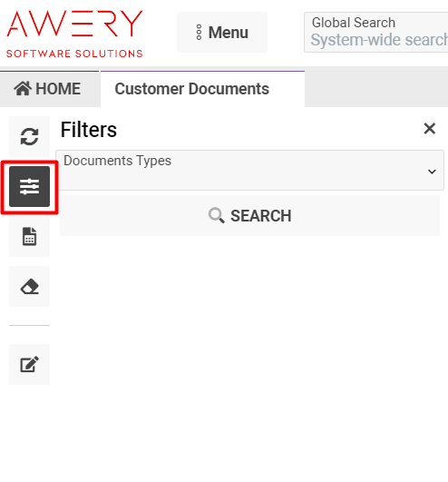The width and height of the screenshot is (448, 482).
Task: Click the eraser clear icon
Action: [x=30, y=286]
